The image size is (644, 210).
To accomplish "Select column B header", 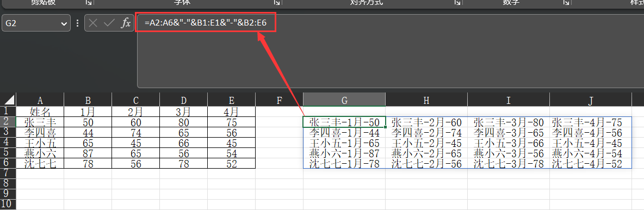I will pyautogui.click(x=88, y=100).
